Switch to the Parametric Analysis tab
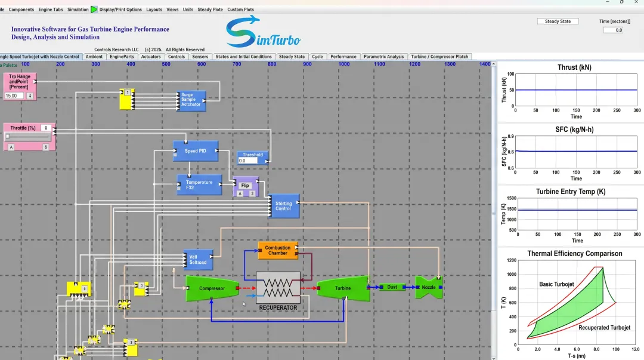Viewport: 644px width, 360px height. pyautogui.click(x=383, y=57)
